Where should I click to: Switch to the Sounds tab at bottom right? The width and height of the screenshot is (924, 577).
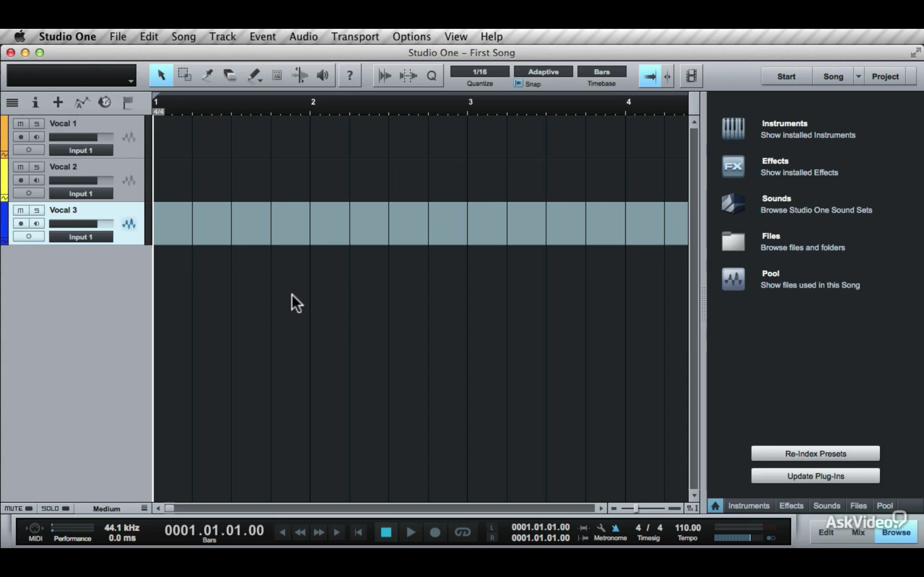pos(827,506)
